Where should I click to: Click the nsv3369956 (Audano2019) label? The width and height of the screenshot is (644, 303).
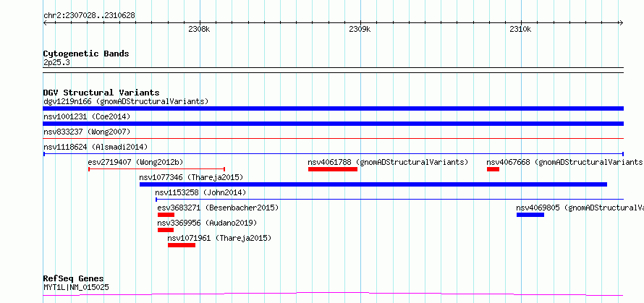tap(207, 223)
